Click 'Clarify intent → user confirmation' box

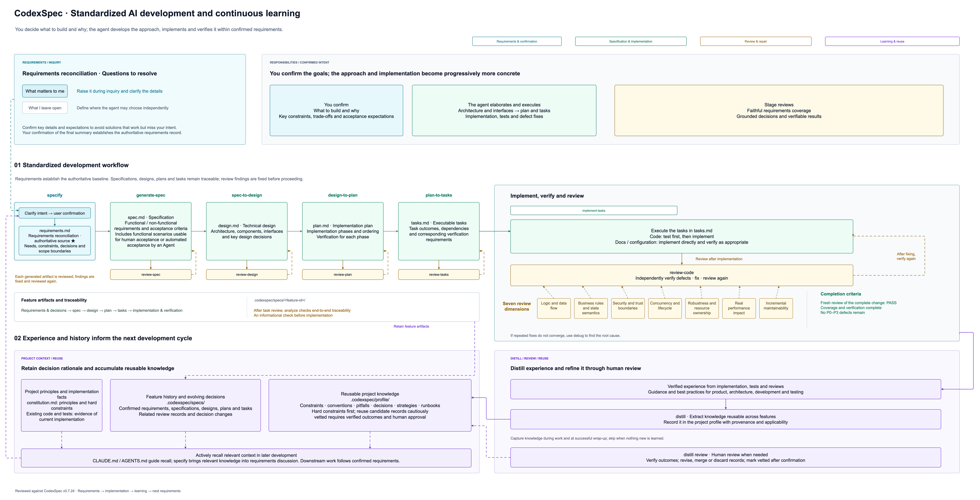pos(55,213)
